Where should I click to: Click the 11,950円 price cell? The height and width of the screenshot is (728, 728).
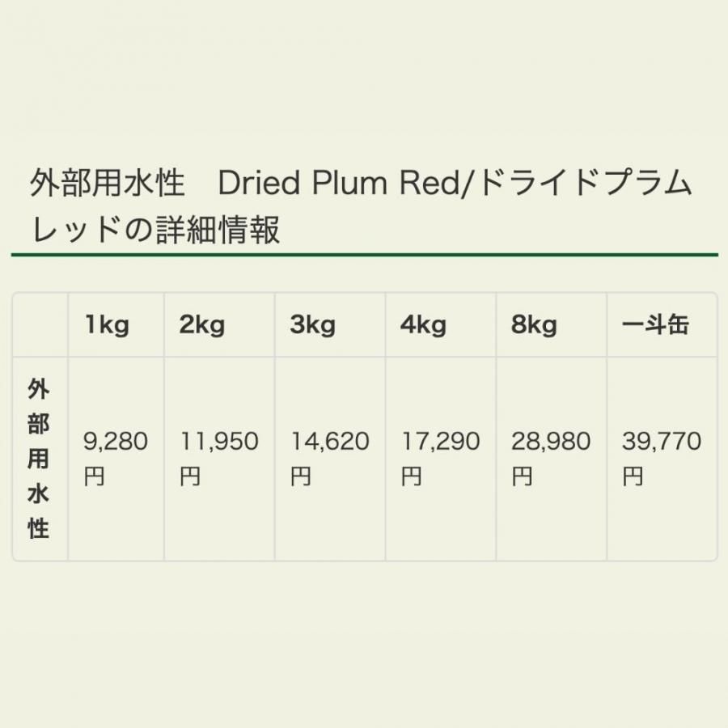219,459
